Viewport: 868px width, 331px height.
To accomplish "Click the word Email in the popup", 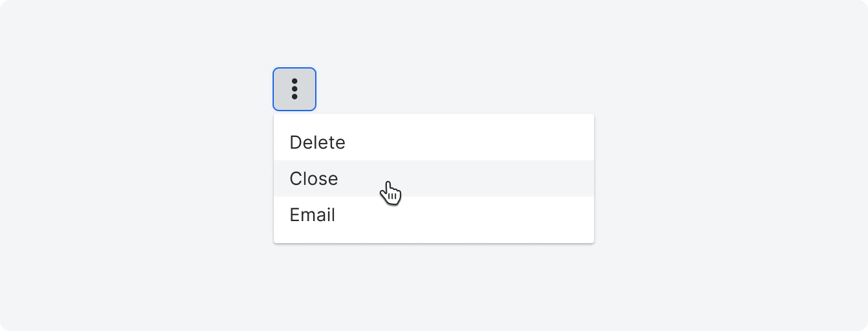I will (313, 215).
